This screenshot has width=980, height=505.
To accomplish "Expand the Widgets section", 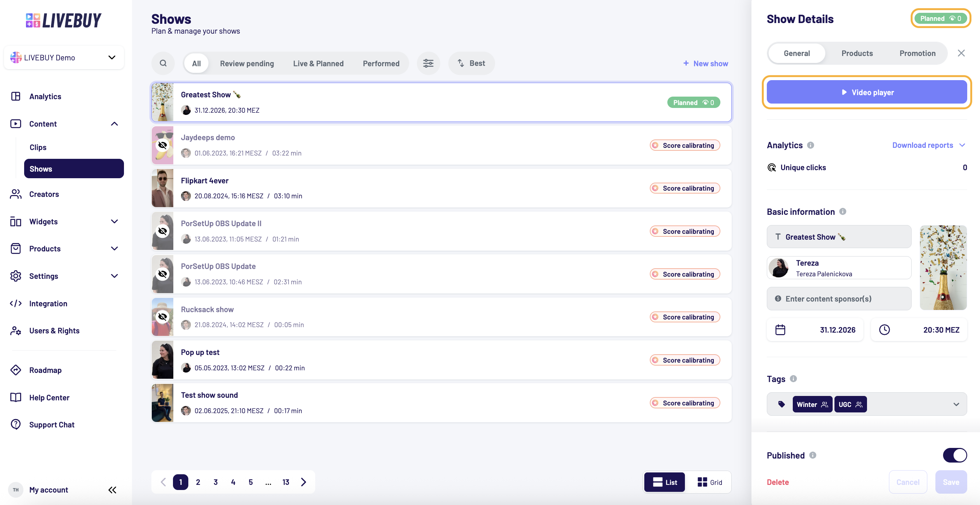I will (114, 222).
